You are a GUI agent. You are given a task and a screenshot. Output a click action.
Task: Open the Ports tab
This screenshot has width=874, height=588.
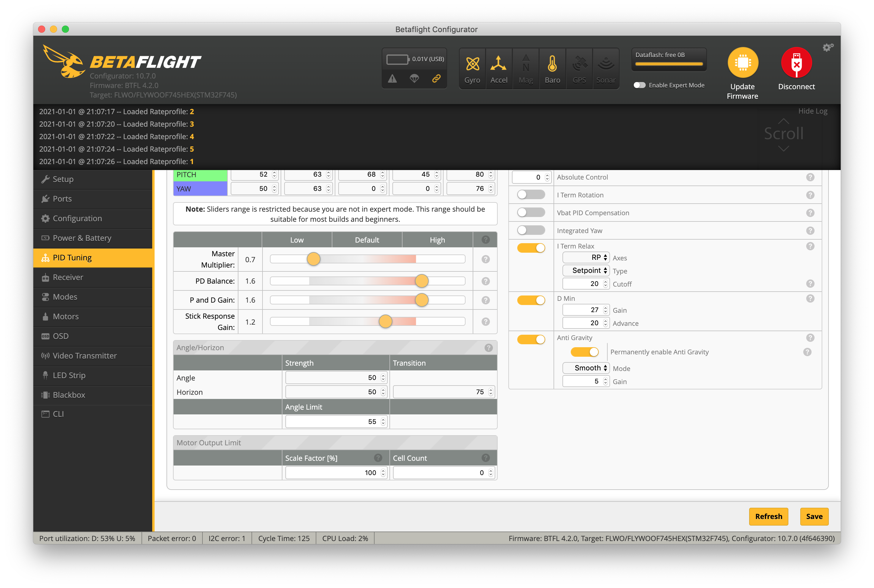coord(93,199)
